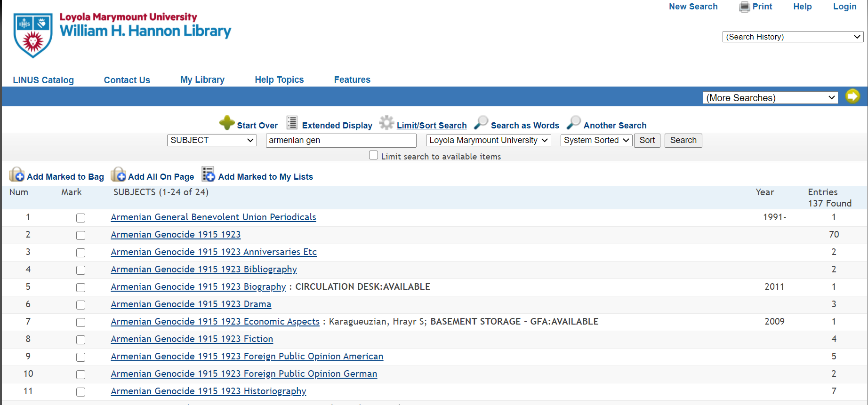Open the LINUS Catalog menu
Viewport: 868px width, 405px height.
point(43,80)
